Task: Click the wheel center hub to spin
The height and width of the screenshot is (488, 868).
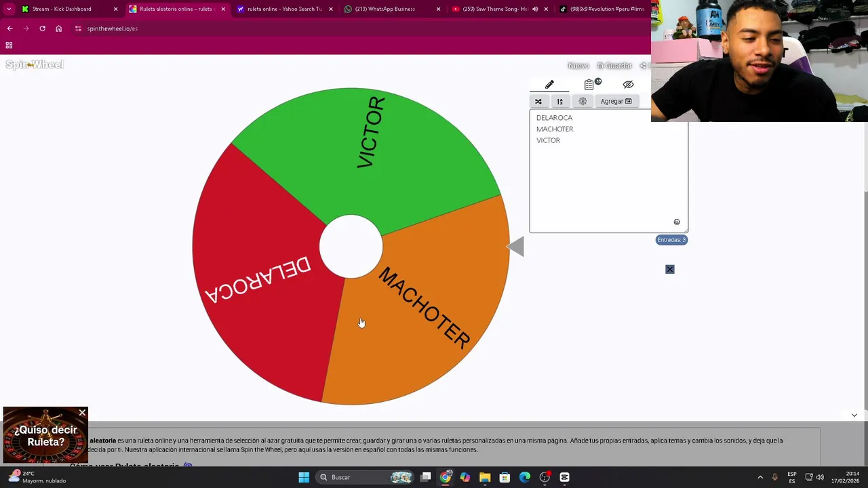Action: tap(351, 247)
